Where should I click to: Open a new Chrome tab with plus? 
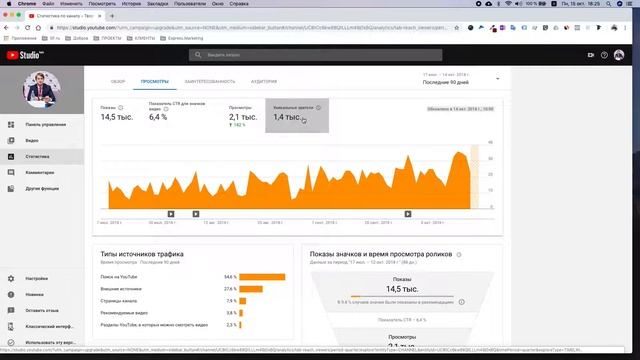pos(112,16)
